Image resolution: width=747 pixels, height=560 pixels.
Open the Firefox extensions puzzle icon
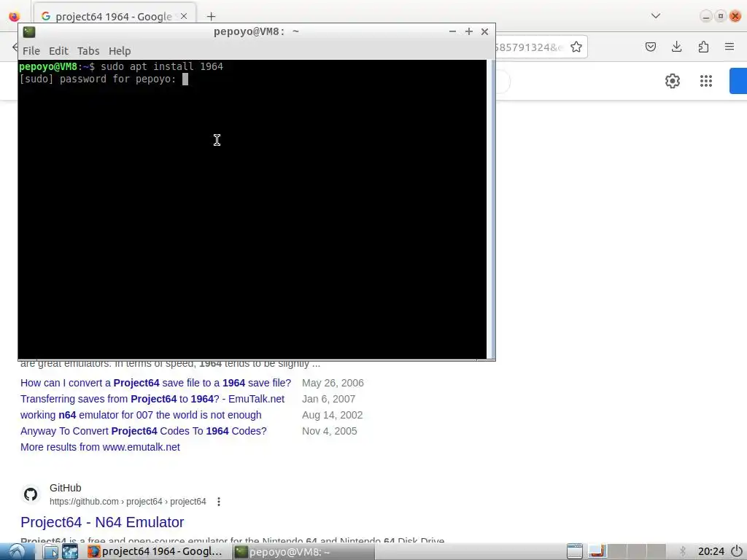[703, 47]
